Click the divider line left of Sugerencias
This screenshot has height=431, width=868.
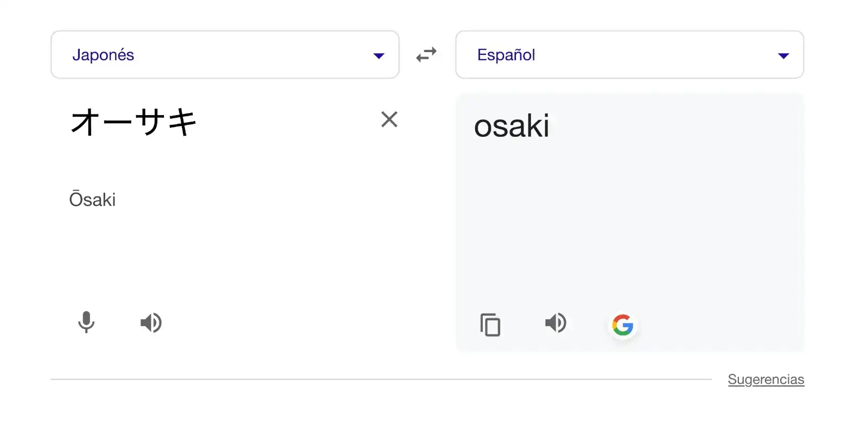tap(380, 379)
